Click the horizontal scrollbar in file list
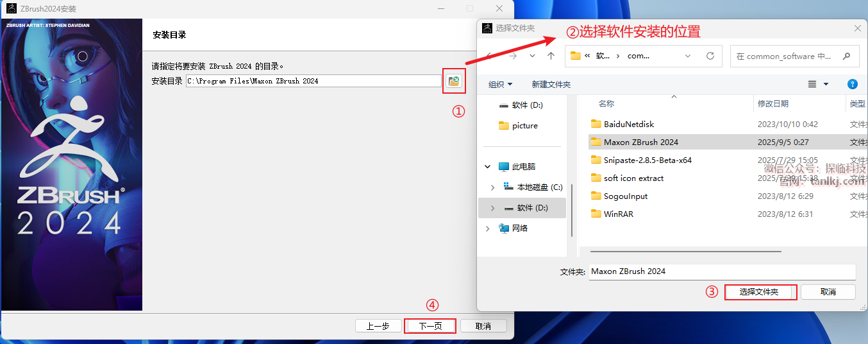868x344 pixels. click(685, 252)
